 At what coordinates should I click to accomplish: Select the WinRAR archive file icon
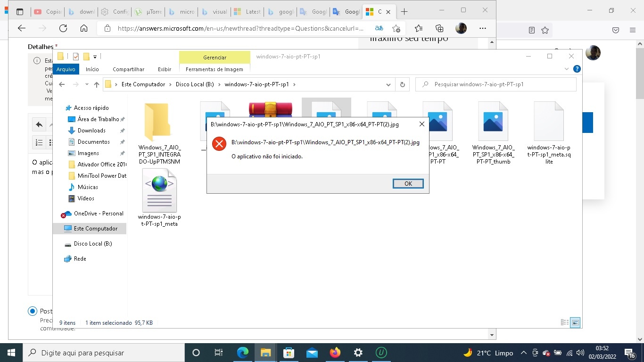point(270,109)
